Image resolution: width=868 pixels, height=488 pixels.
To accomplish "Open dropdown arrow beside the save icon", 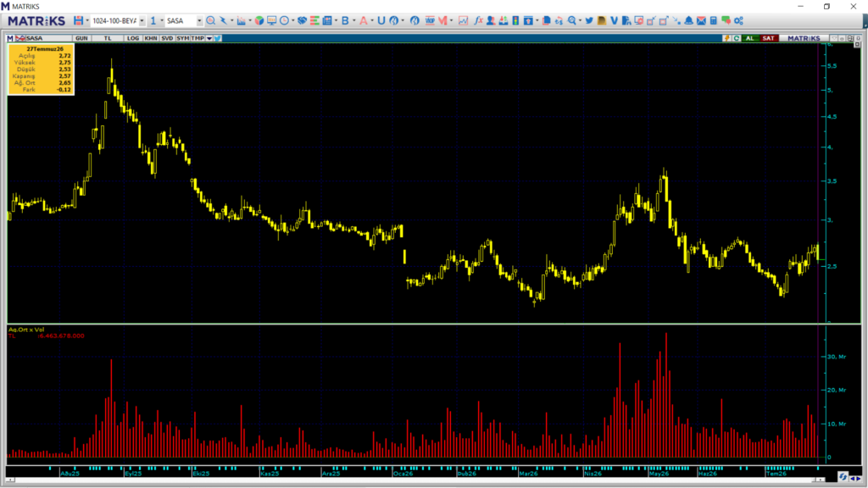I will pyautogui.click(x=87, y=20).
